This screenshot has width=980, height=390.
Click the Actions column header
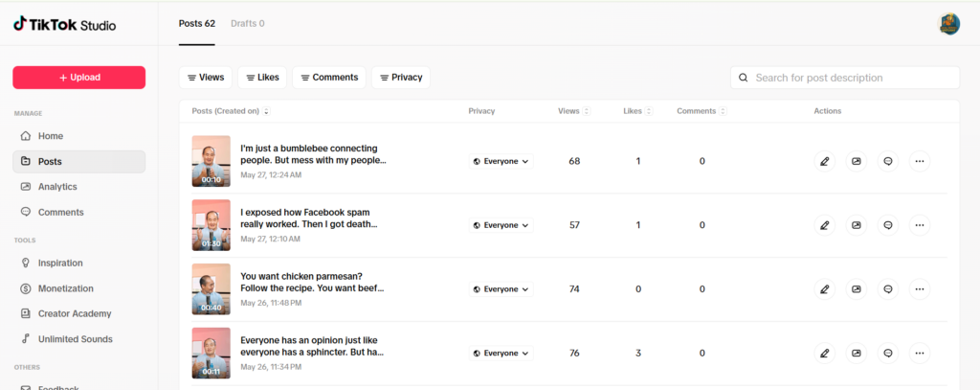(828, 111)
